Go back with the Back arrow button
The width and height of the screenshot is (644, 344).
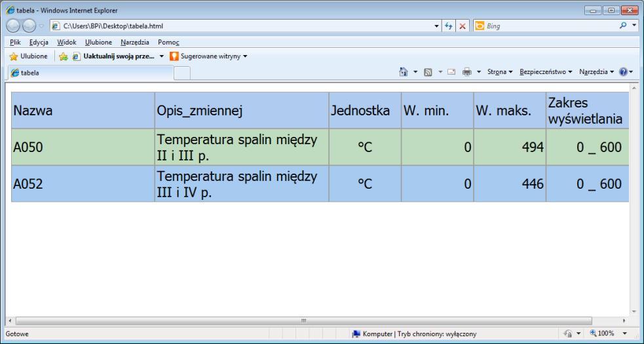pos(13,26)
